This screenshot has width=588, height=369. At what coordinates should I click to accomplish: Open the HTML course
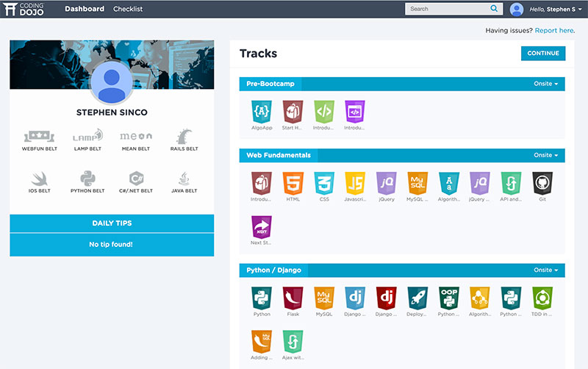coord(293,183)
